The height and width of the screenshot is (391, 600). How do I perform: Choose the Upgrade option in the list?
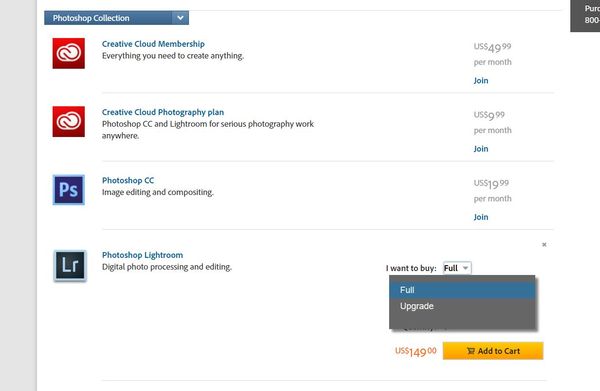point(462,306)
